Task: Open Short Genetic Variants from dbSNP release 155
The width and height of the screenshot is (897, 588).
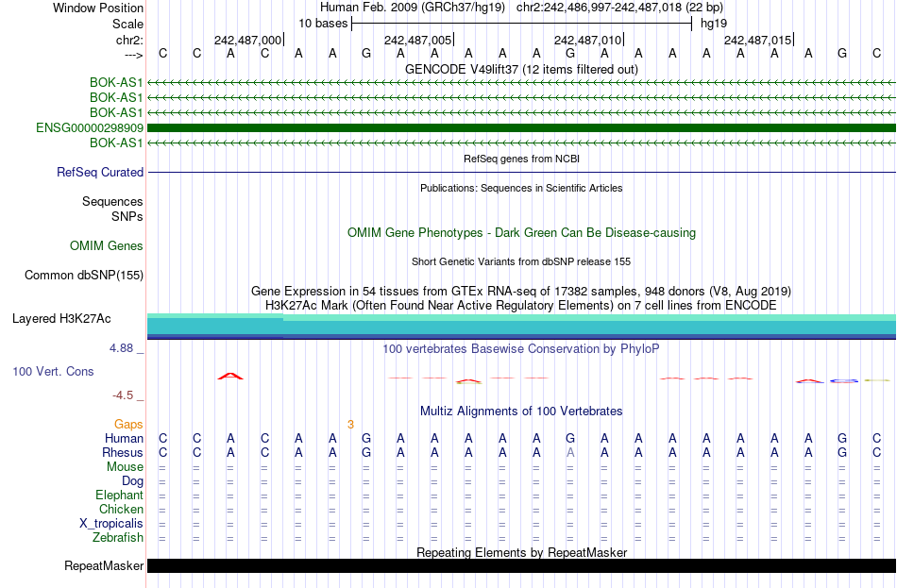Action: click(x=521, y=261)
